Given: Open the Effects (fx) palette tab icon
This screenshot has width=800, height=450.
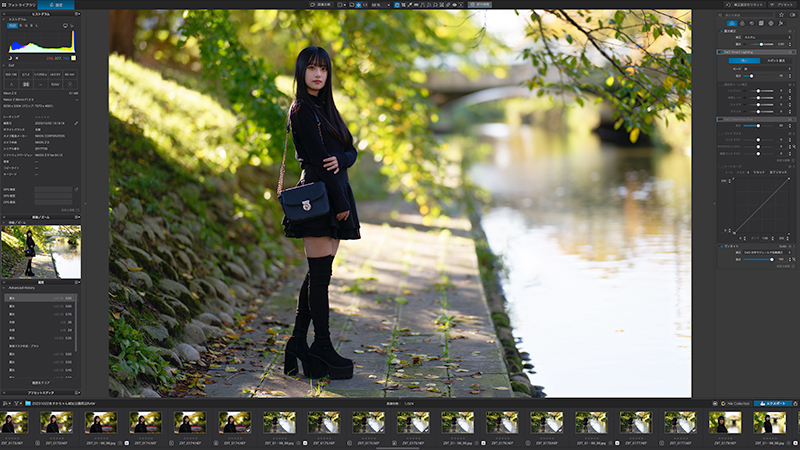Looking at the screenshot, I should (781, 23).
